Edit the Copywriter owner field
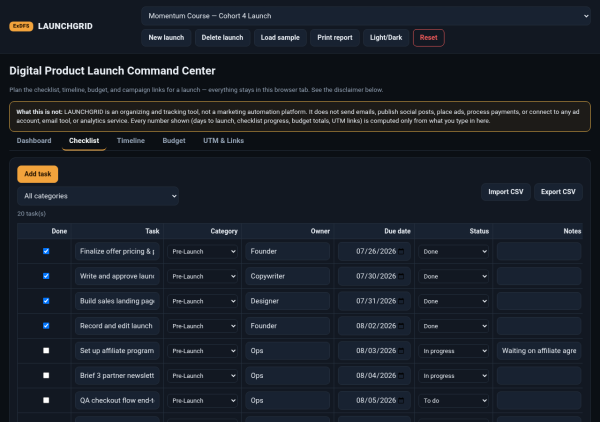Viewport: 600px width, 422px height. pyautogui.click(x=287, y=276)
